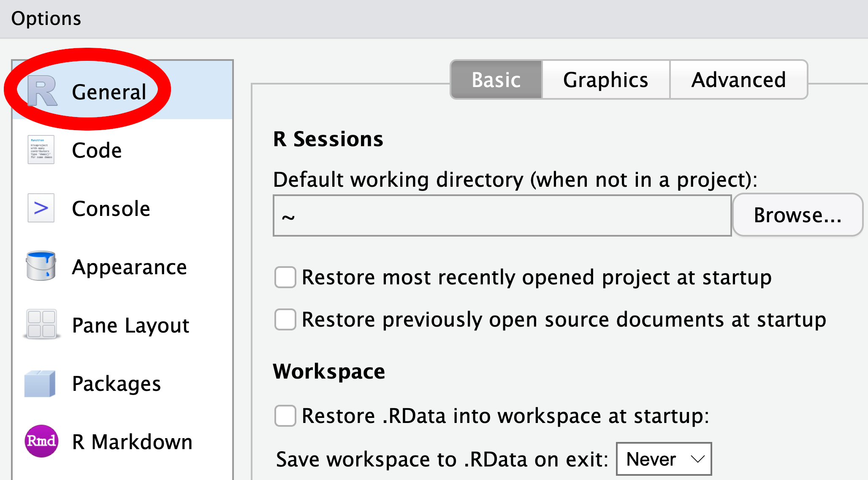Enable restore .RData into workspace
The height and width of the screenshot is (480, 868).
pos(285,416)
